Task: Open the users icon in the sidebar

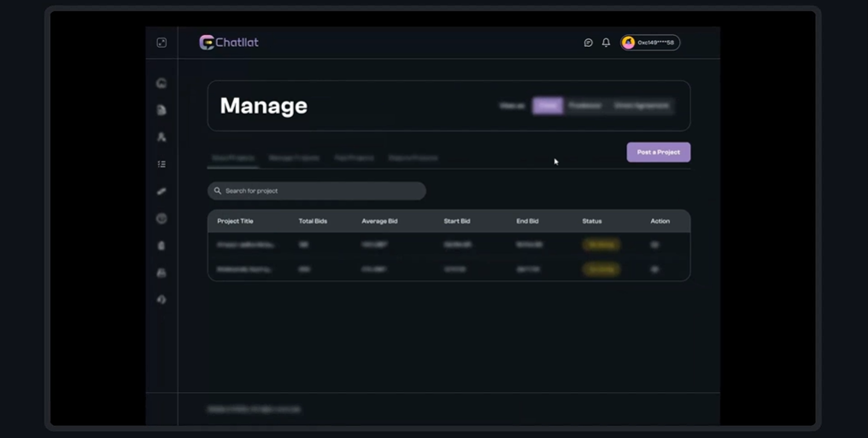Action: [x=161, y=137]
